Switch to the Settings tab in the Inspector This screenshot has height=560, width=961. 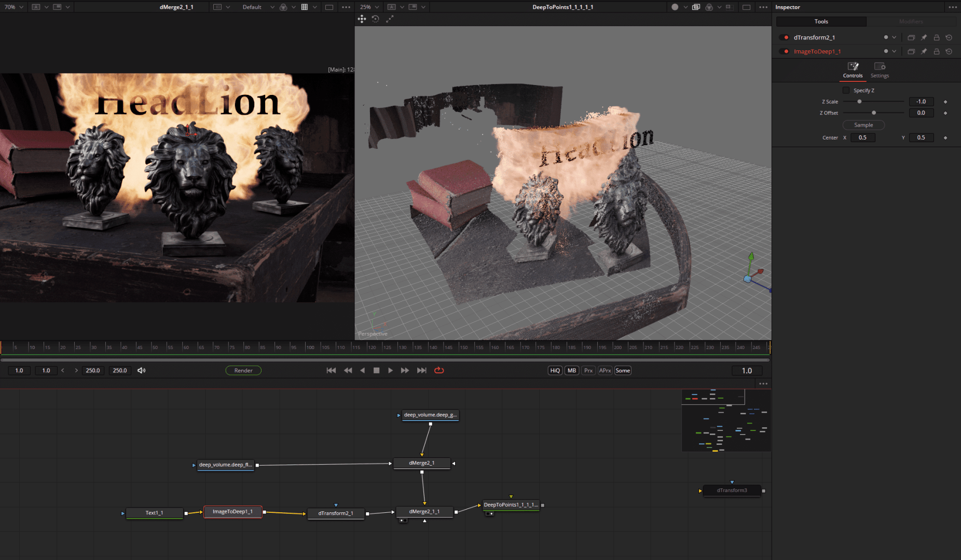point(880,70)
